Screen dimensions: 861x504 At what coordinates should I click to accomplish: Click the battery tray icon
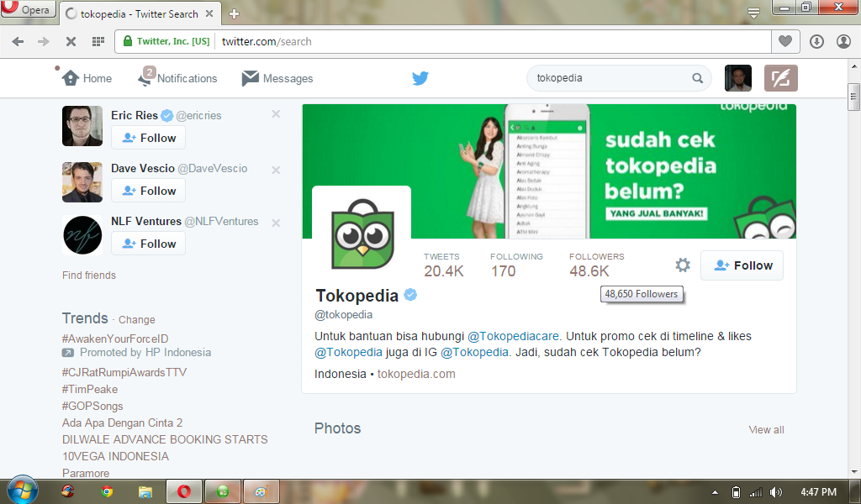coord(737,492)
